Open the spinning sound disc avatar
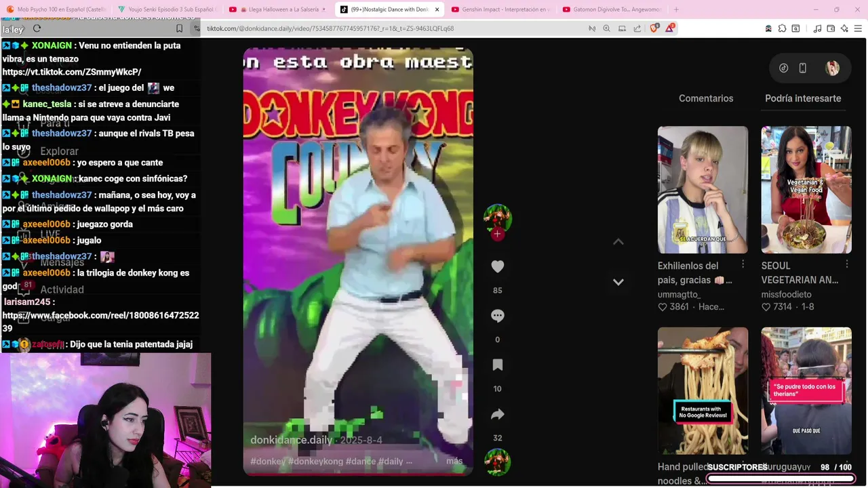 pyautogui.click(x=498, y=462)
